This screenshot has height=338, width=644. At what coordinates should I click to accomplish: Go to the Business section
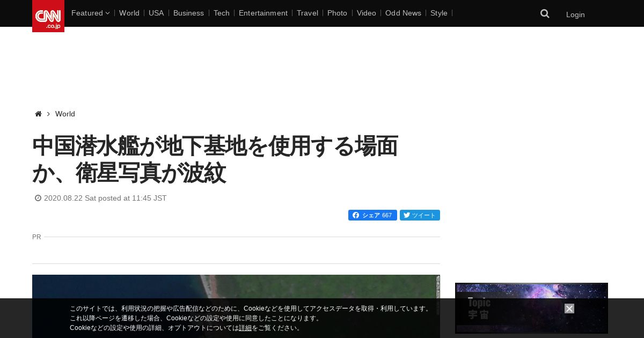[188, 13]
